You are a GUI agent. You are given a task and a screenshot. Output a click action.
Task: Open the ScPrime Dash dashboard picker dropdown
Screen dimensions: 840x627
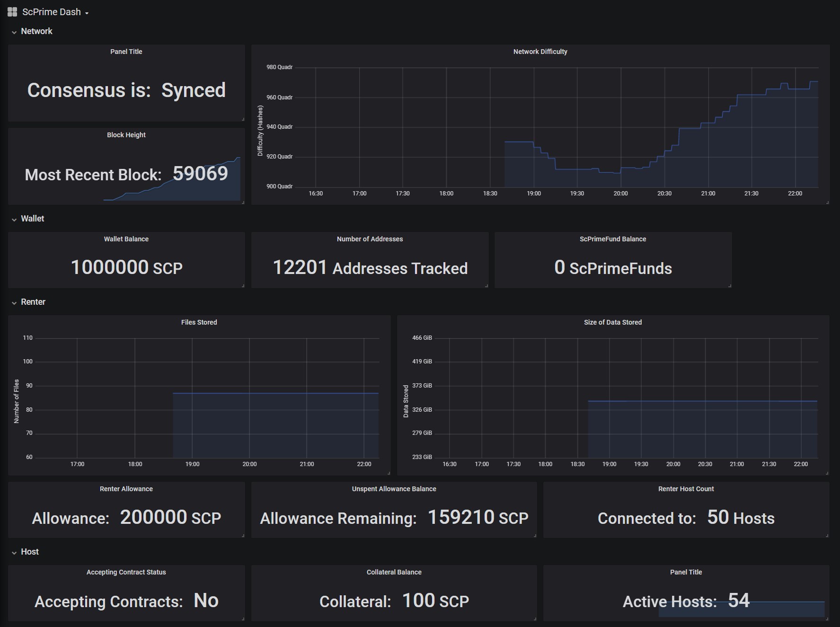tap(55, 12)
